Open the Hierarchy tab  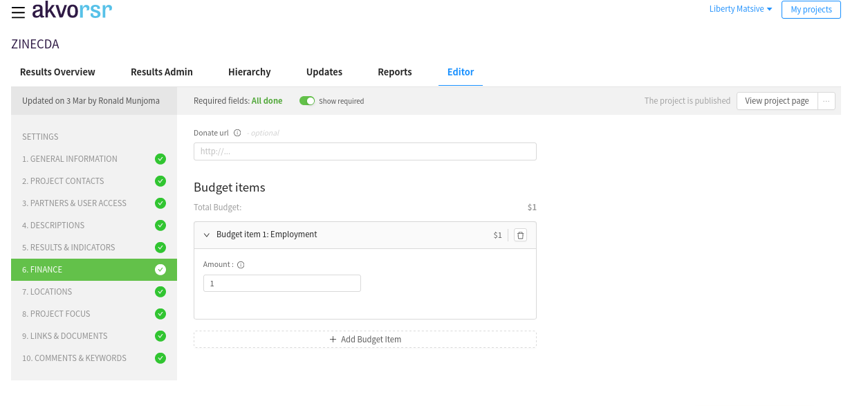click(250, 72)
